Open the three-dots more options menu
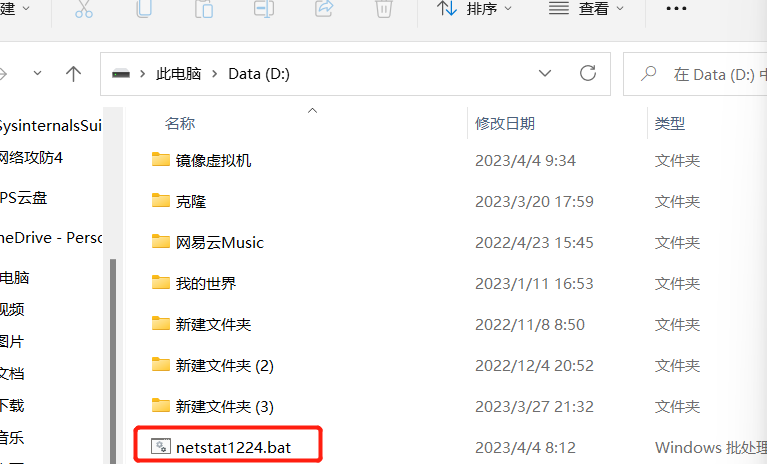Viewport: 767px width, 464px height. 676,8
